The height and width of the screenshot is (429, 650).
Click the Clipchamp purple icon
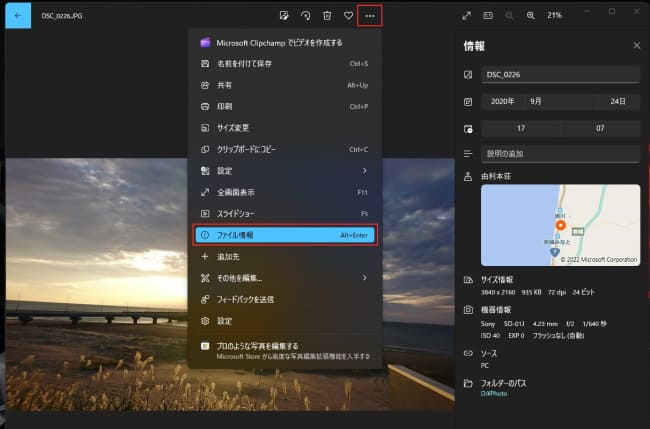205,43
